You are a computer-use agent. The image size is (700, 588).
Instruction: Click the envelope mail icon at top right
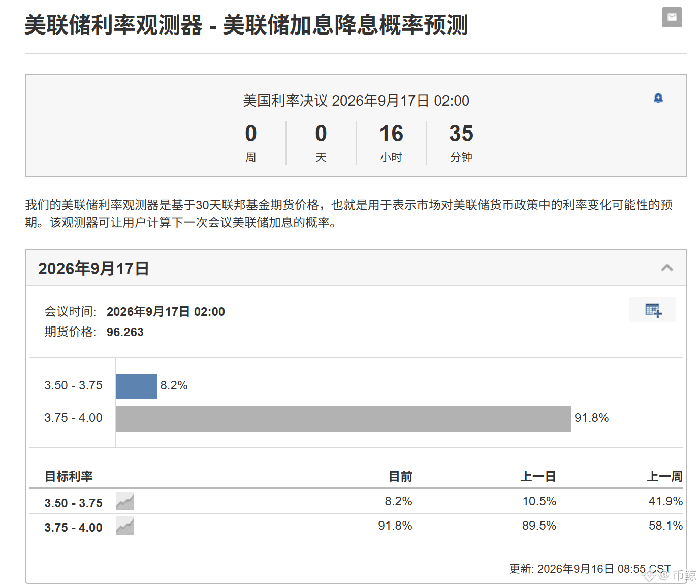point(672,17)
